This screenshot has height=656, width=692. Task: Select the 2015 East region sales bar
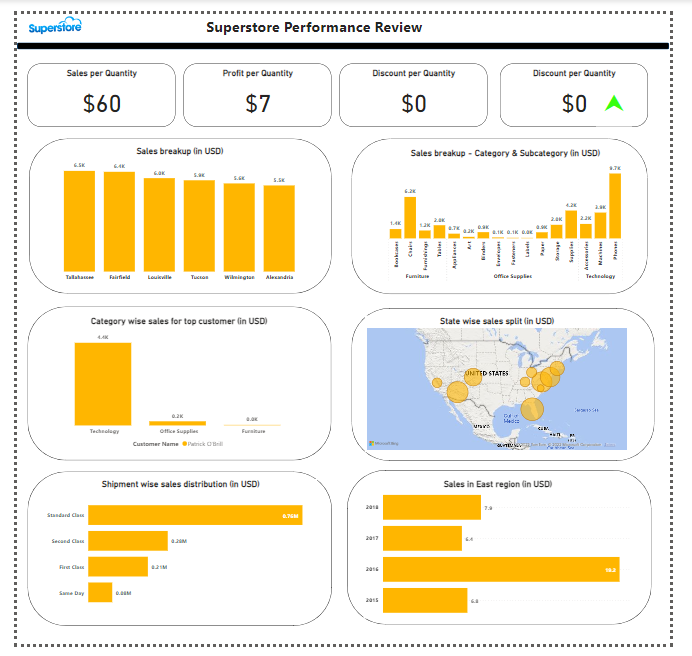[x=425, y=600]
